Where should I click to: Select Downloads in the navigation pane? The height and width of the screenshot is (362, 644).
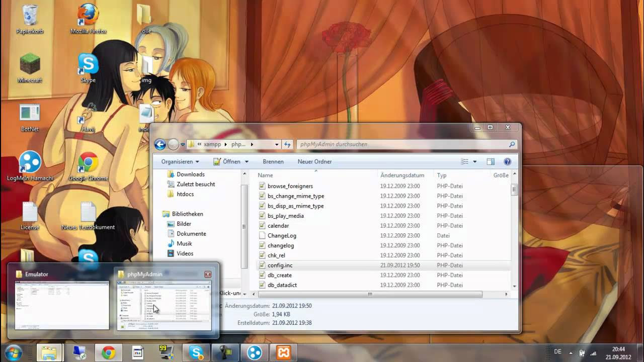click(191, 174)
